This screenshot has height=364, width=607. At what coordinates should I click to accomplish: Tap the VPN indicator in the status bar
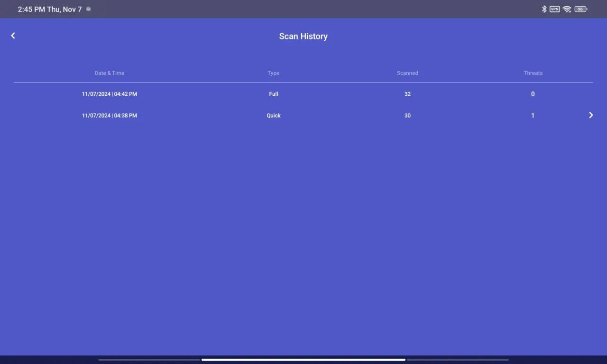pyautogui.click(x=554, y=9)
